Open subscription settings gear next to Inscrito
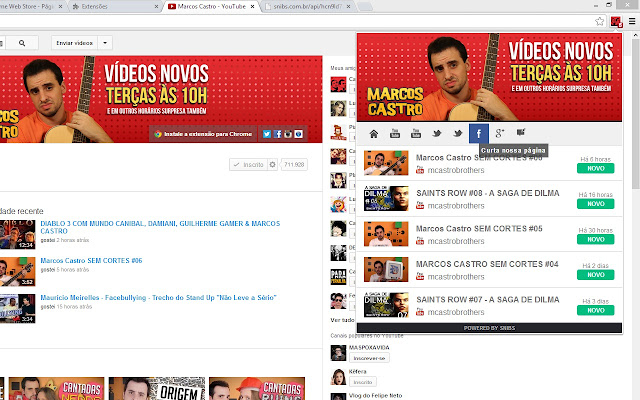This screenshot has height=400, width=640. point(272,164)
